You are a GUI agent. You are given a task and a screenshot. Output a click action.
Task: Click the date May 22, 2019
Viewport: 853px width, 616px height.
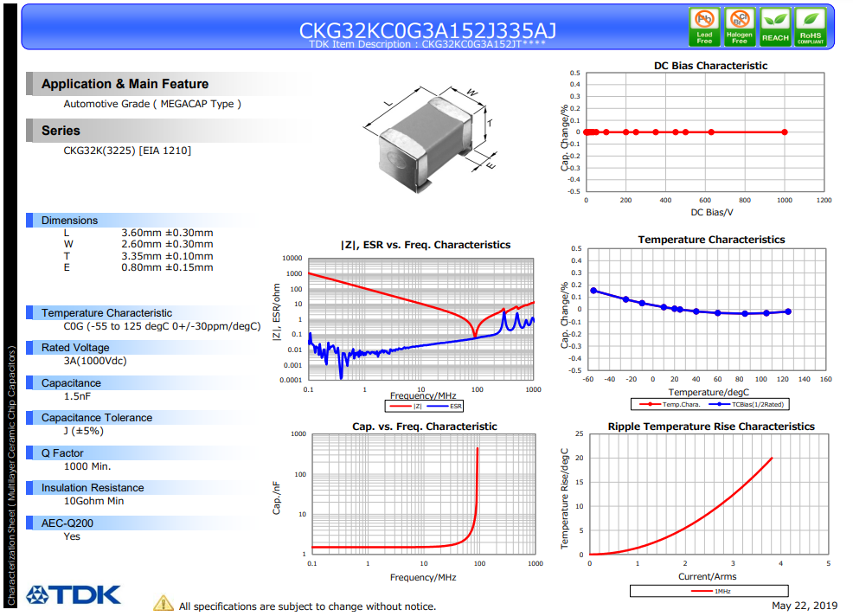pyautogui.click(x=805, y=606)
